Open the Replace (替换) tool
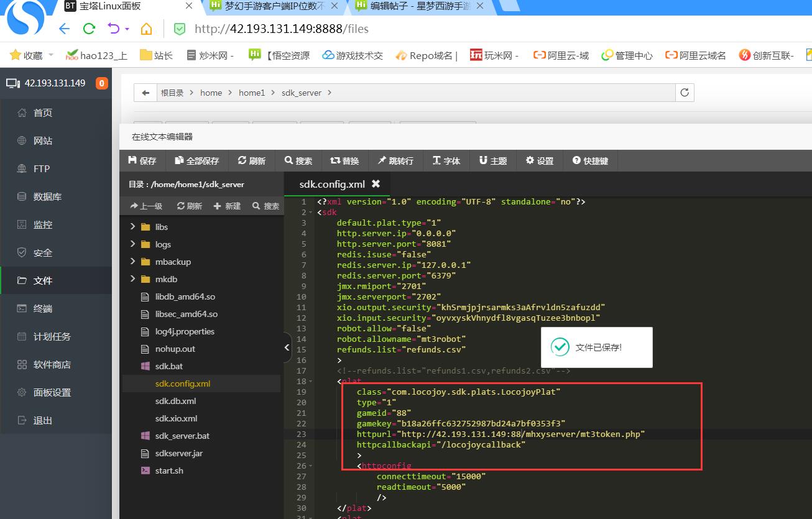This screenshot has height=519, width=812. 344,160
